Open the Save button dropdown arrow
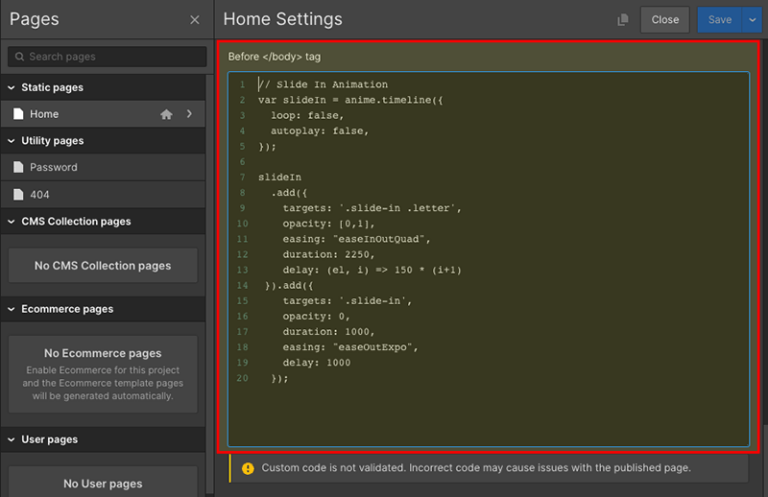This screenshot has height=497, width=768. point(753,20)
